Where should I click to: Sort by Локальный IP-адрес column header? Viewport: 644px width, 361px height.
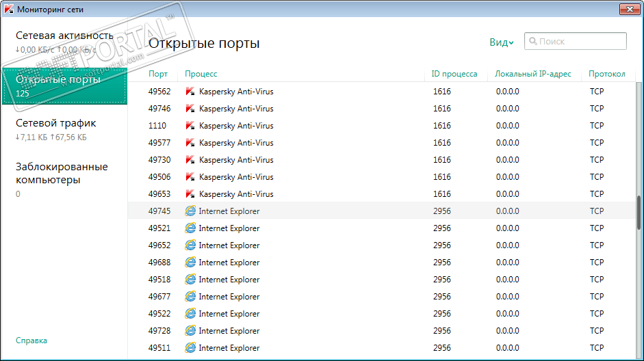pos(532,74)
